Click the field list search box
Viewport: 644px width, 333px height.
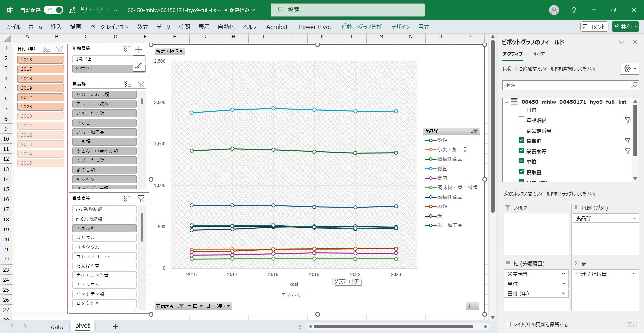pos(567,85)
